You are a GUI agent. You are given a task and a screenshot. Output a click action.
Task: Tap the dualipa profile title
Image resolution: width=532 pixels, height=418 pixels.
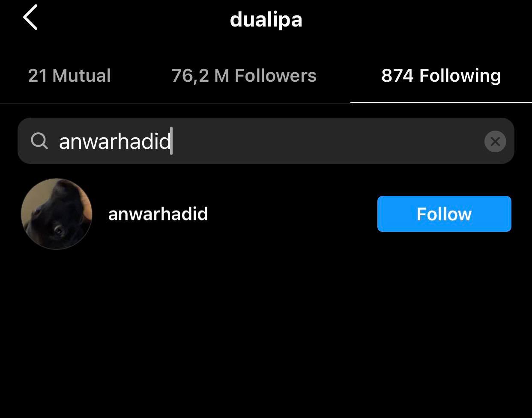[266, 20]
